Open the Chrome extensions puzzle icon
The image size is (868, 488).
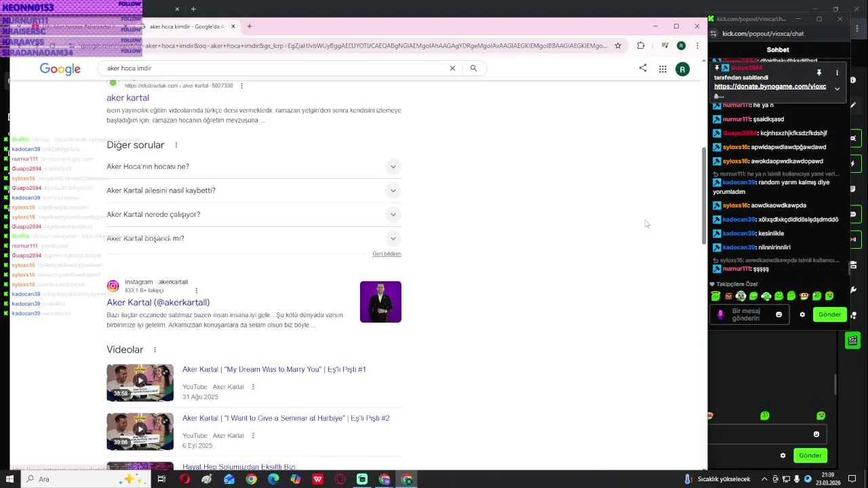(641, 45)
